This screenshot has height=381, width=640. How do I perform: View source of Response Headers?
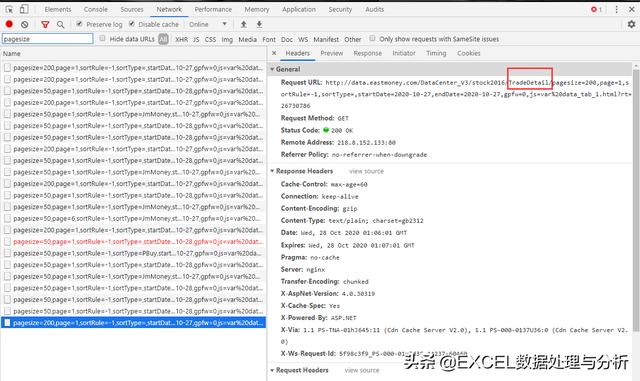tap(366, 171)
